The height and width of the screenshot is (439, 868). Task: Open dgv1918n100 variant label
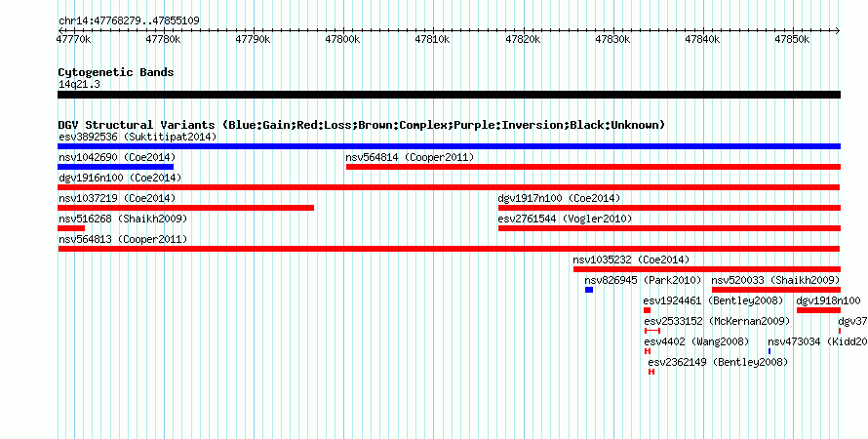click(x=829, y=300)
